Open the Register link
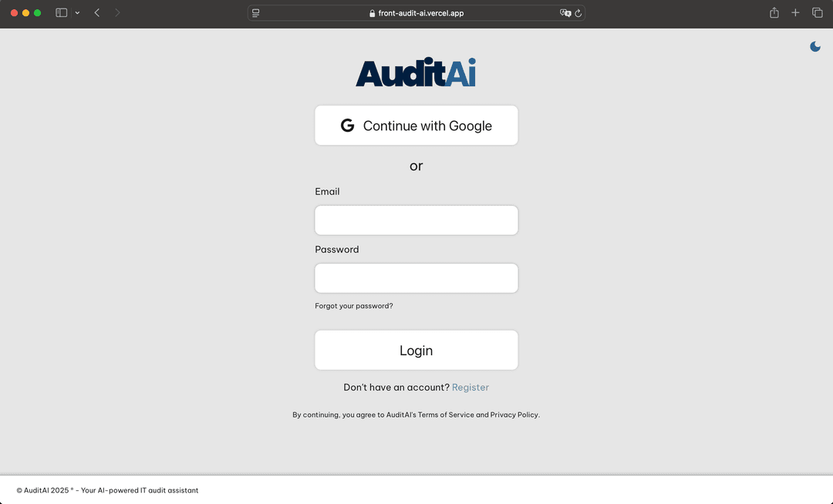The height and width of the screenshot is (504, 833). pyautogui.click(x=470, y=387)
